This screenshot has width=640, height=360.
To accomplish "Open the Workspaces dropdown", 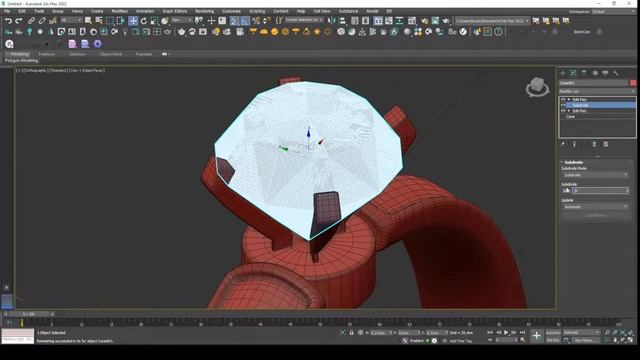I will [x=614, y=12].
